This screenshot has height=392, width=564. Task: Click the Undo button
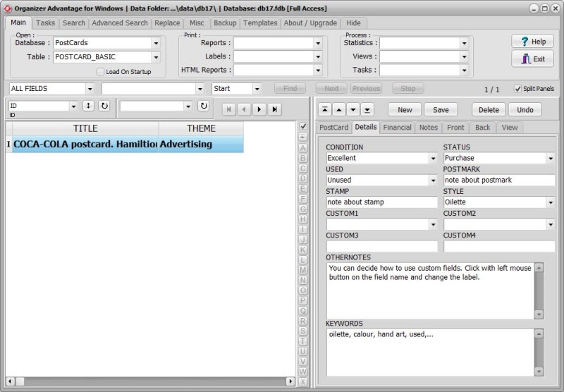525,110
